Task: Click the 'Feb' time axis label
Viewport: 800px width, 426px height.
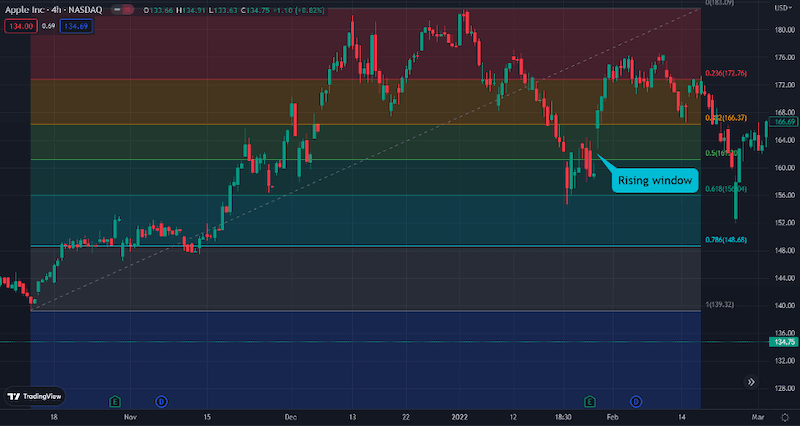Action: click(x=612, y=417)
